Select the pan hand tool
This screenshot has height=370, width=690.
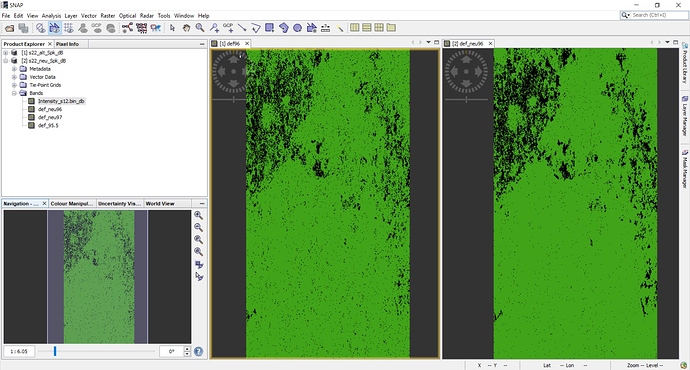pos(186,28)
